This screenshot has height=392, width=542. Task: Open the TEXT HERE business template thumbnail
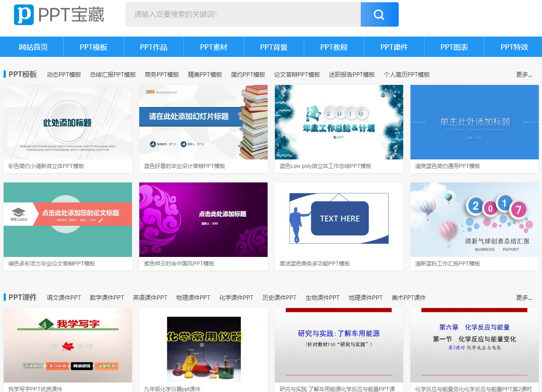click(339, 219)
